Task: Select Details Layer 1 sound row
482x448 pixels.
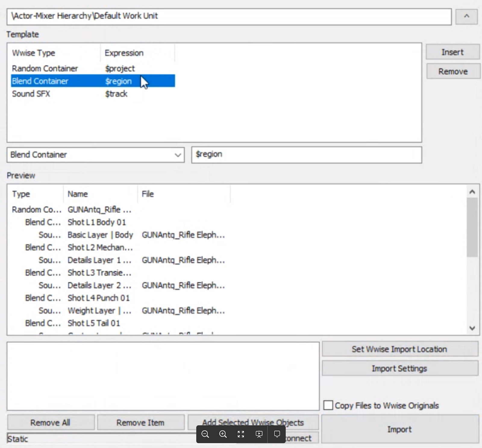Action: pos(120,260)
